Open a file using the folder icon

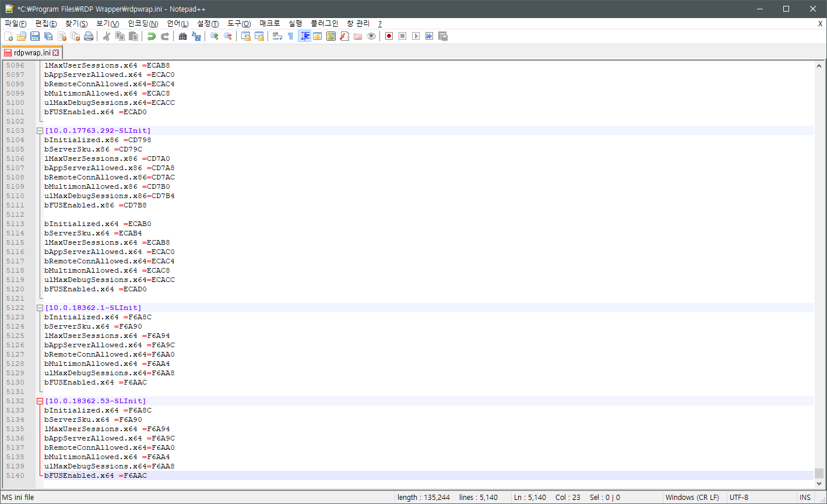(x=22, y=36)
